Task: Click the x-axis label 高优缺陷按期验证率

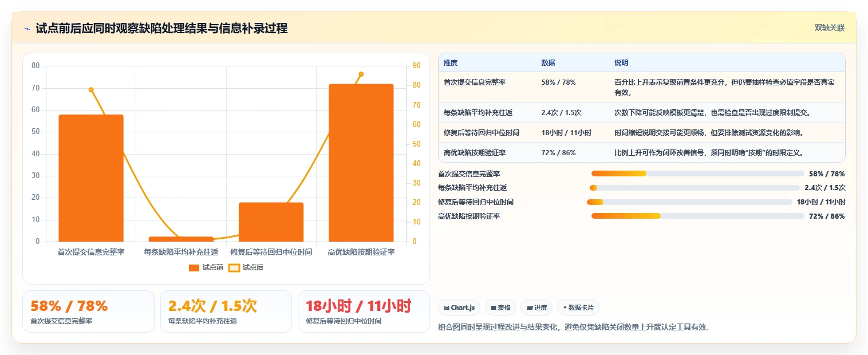Action: tap(361, 252)
